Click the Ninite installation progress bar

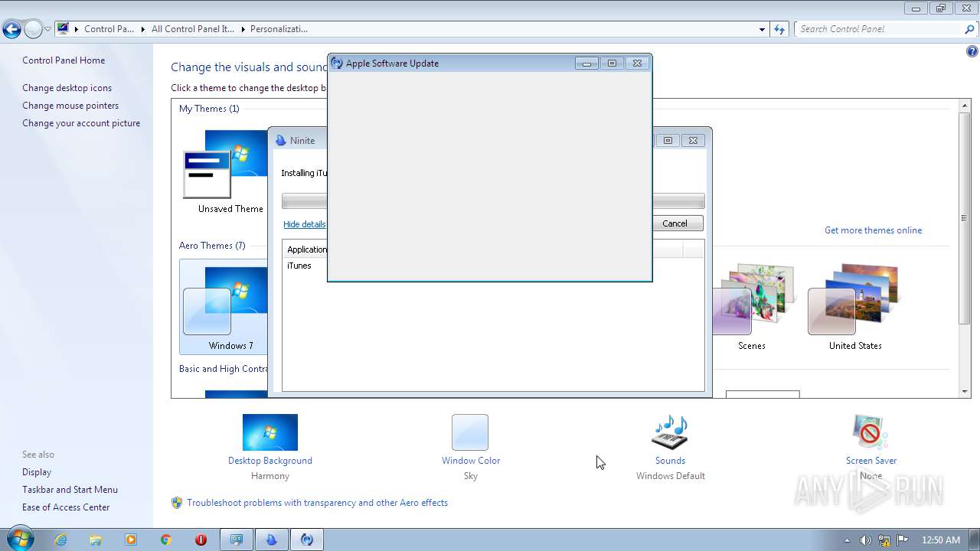493,201
